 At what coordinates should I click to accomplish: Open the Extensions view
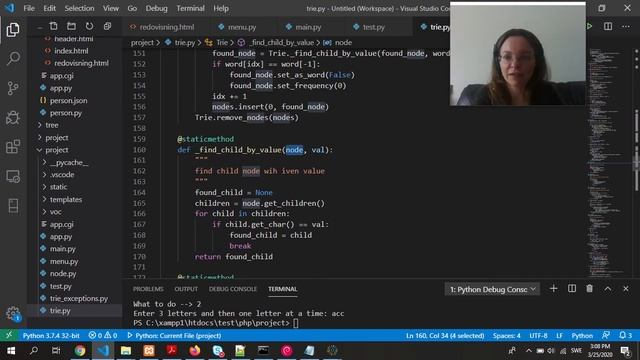(13, 147)
